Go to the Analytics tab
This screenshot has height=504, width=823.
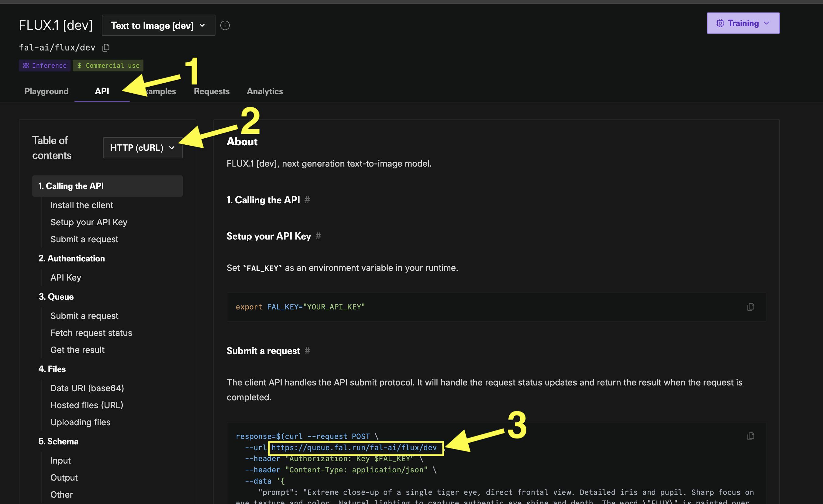pyautogui.click(x=264, y=91)
